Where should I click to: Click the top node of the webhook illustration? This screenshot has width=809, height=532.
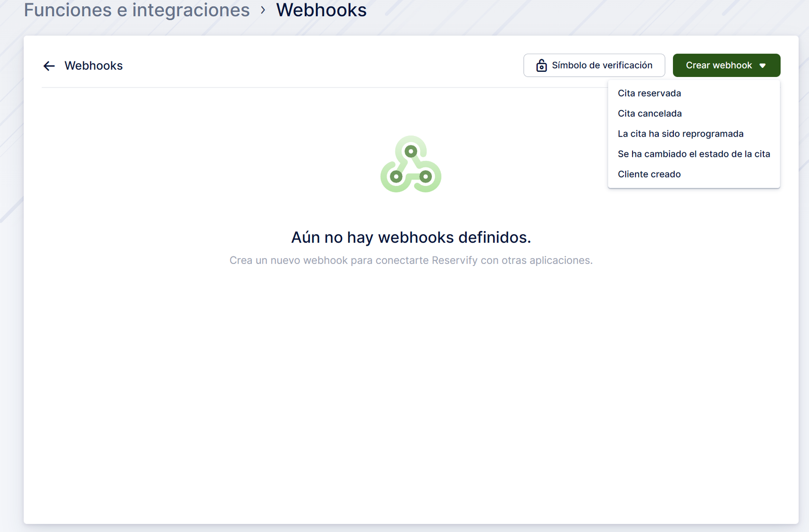coord(411,151)
